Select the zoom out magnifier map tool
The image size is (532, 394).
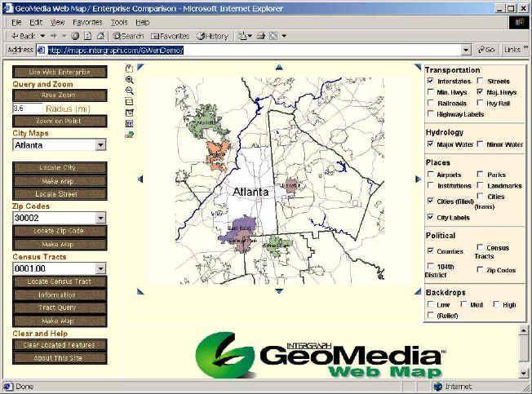tap(129, 91)
